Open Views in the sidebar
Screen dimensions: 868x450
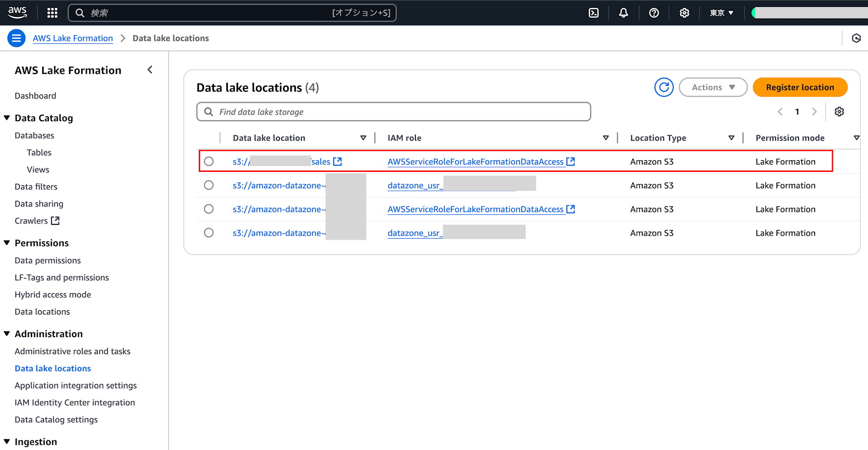pyautogui.click(x=38, y=170)
